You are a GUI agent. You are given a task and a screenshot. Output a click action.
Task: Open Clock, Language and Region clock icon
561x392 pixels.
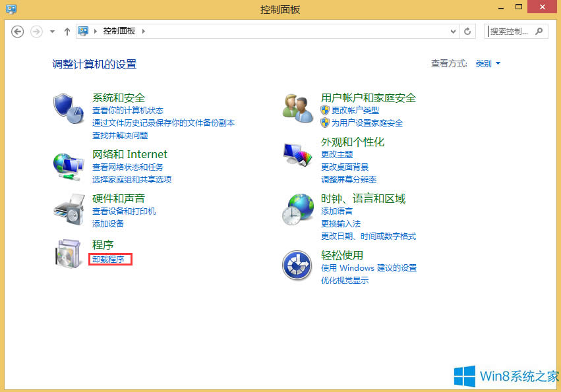(x=297, y=208)
